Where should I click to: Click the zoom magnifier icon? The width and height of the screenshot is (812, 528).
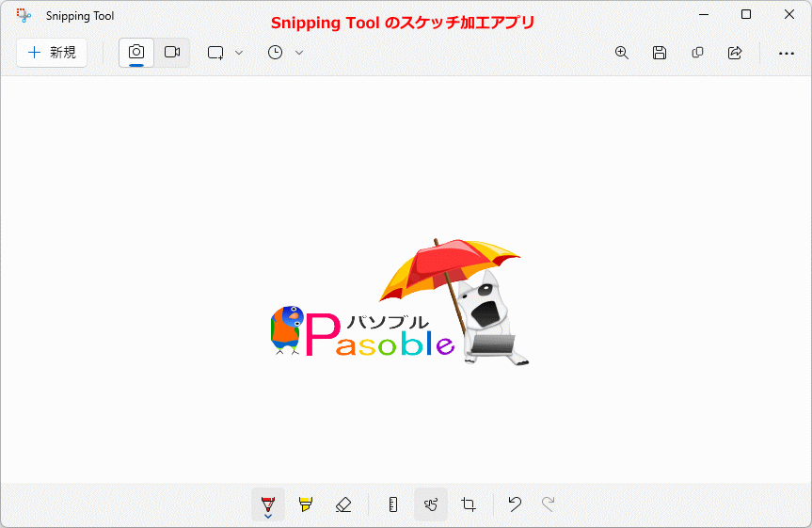(621, 53)
